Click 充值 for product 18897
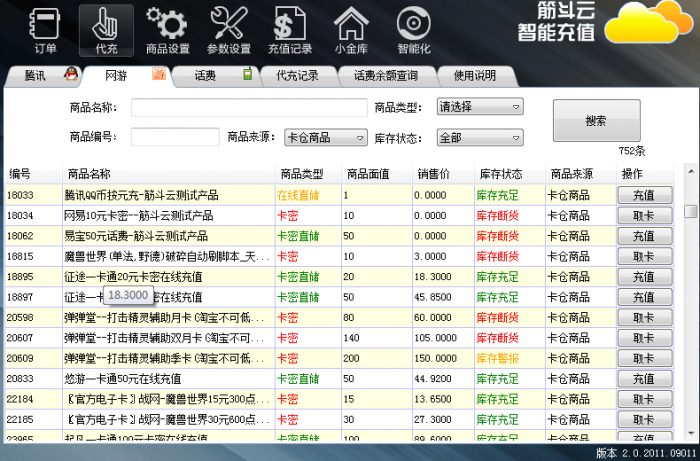Viewport: 700px width, 461px height. coord(645,297)
